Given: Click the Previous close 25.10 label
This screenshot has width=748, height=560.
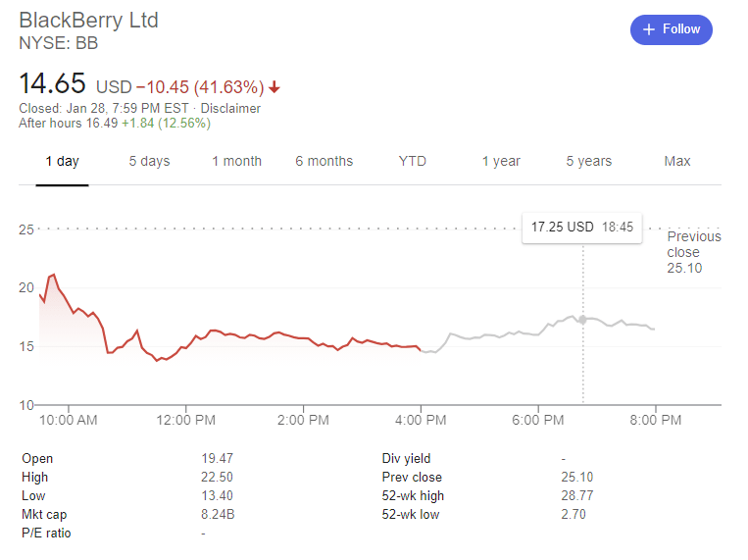Looking at the screenshot, I should pos(693,252).
